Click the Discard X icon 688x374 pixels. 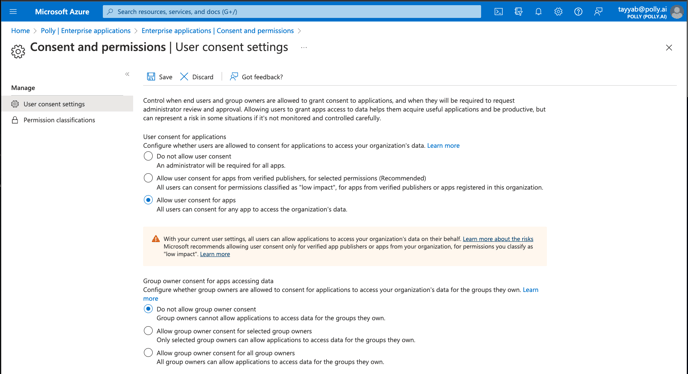(184, 76)
